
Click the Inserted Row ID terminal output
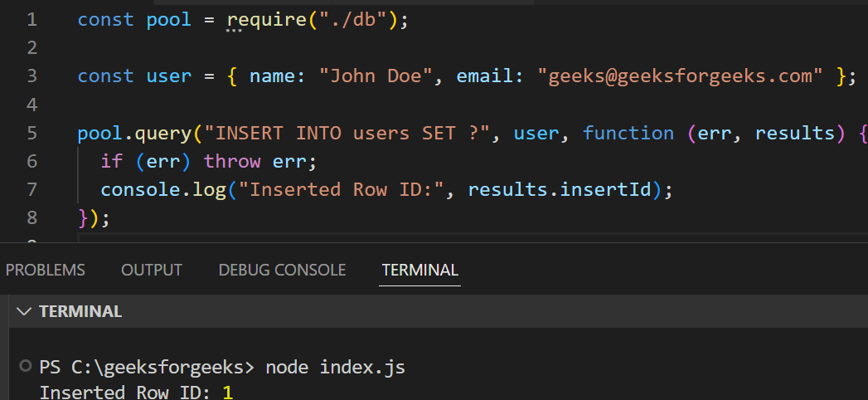(x=129, y=392)
